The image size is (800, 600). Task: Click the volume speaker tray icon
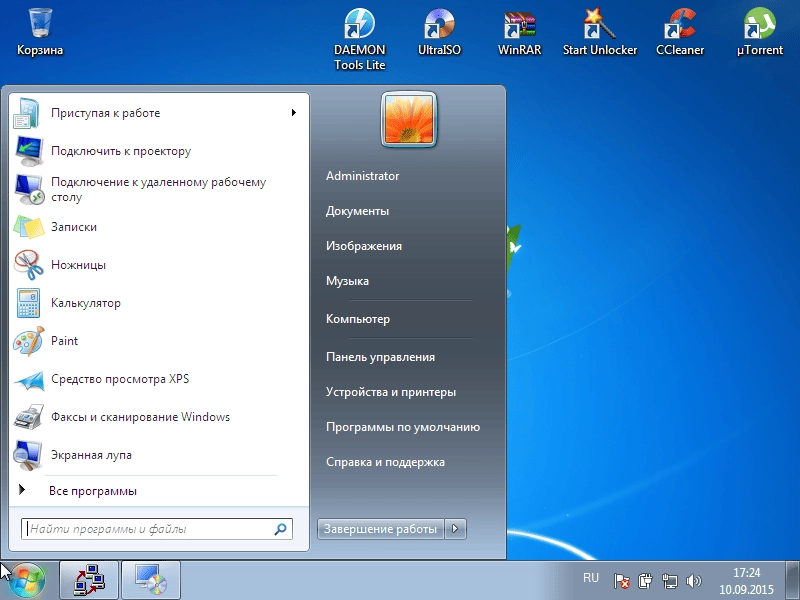(694, 581)
